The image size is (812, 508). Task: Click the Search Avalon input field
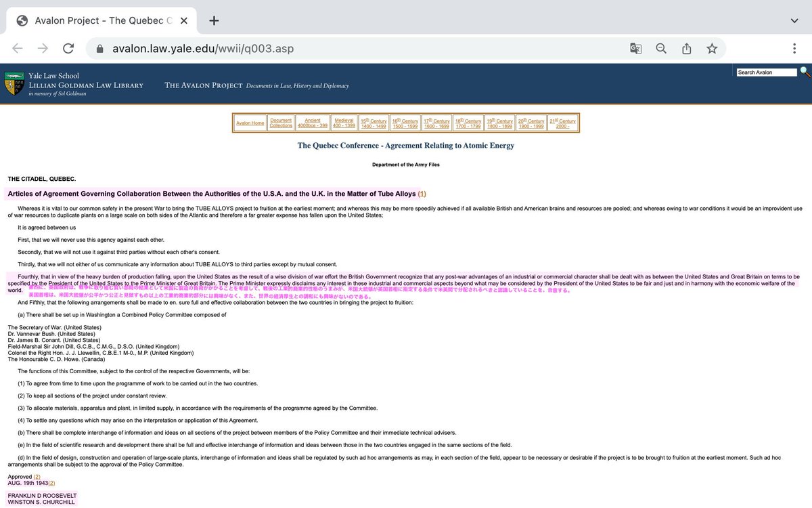767,72
